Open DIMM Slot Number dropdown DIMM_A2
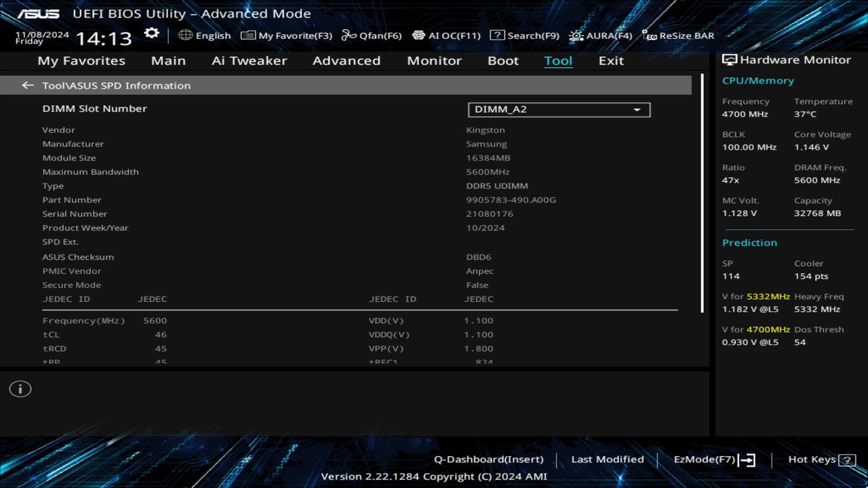Image resolution: width=868 pixels, height=488 pixels. tap(559, 109)
